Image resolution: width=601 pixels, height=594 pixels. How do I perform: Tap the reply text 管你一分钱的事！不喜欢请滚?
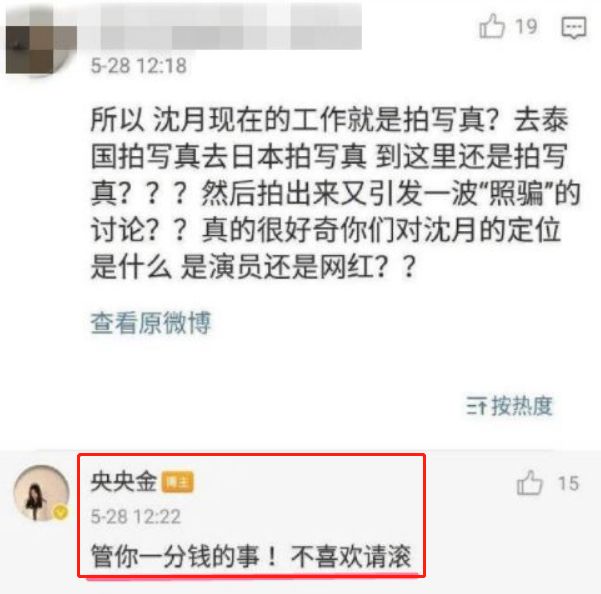(x=251, y=556)
